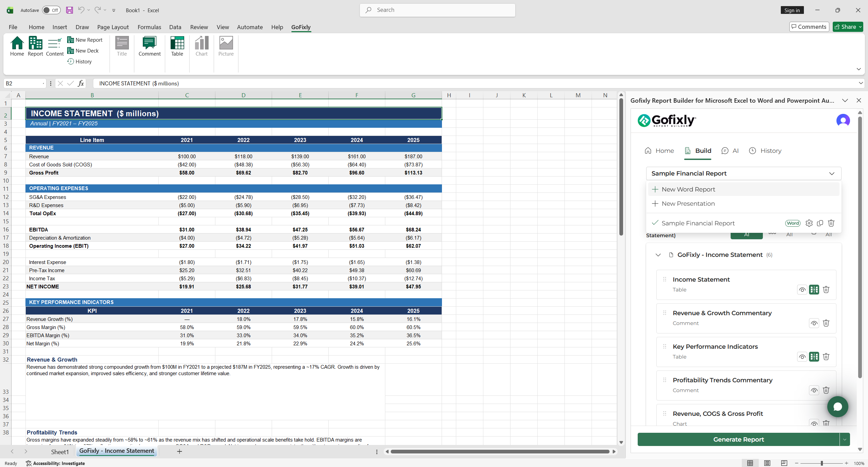Screen dimensions: 868x467
Task: Delete Revenue & Growth Commentary item
Action: [826, 323]
